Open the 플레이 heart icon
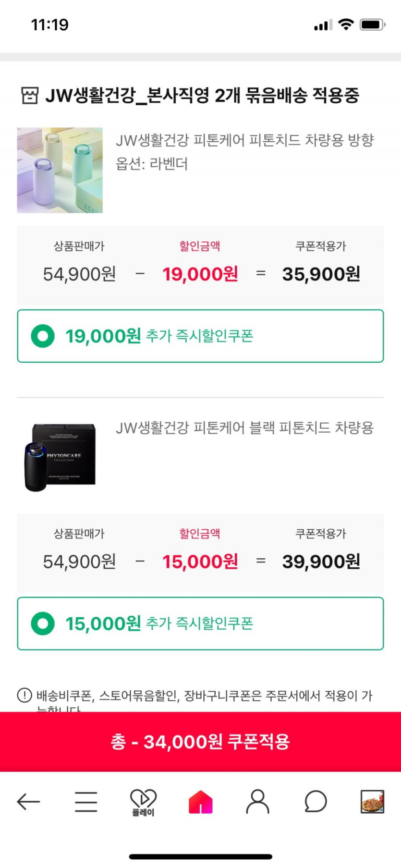This screenshot has height=868, width=401. 143,801
